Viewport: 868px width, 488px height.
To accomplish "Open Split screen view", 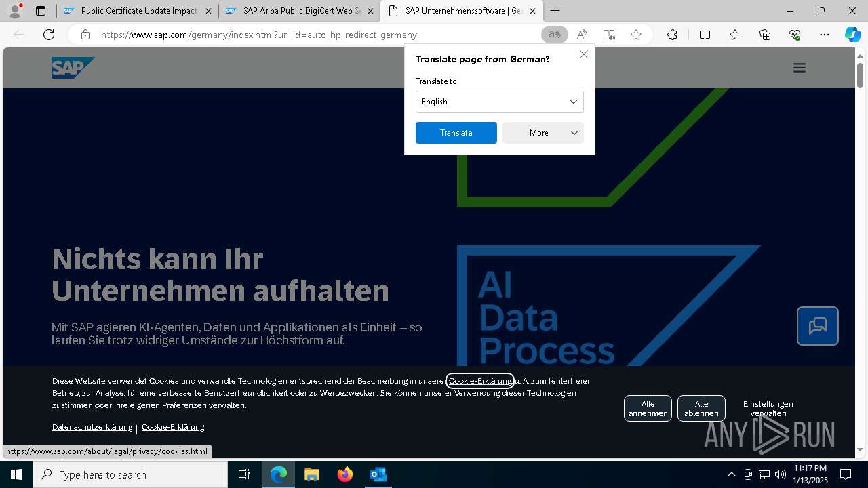I will tap(705, 35).
